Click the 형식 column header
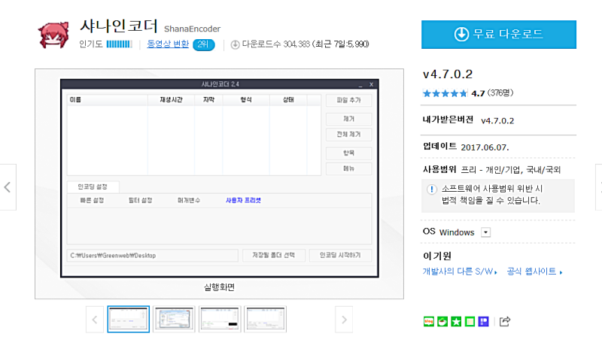The height and width of the screenshot is (364, 602). [246, 100]
